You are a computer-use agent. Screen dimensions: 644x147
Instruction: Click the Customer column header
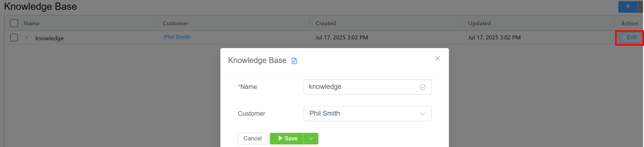(176, 23)
